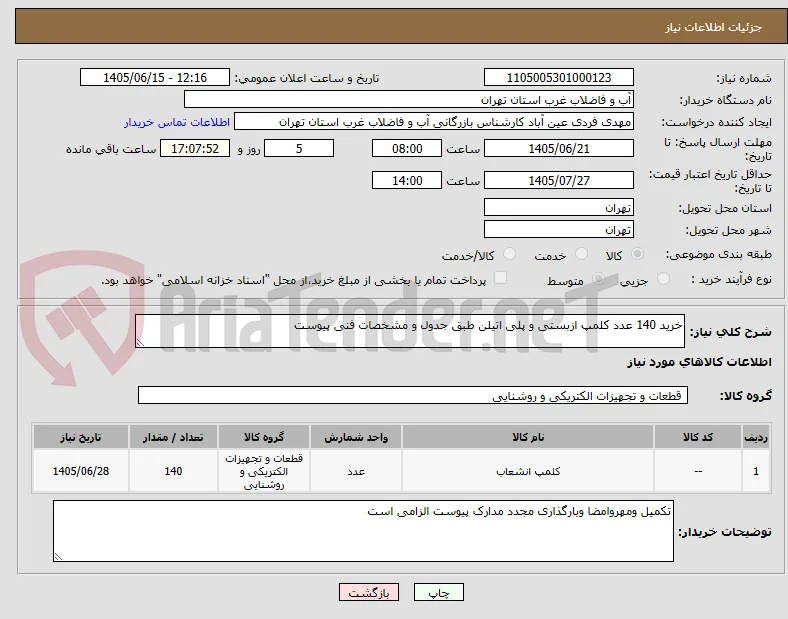This screenshot has width=788, height=619.
Task: Click the price validity date 1405/07/27
Action: [x=559, y=180]
